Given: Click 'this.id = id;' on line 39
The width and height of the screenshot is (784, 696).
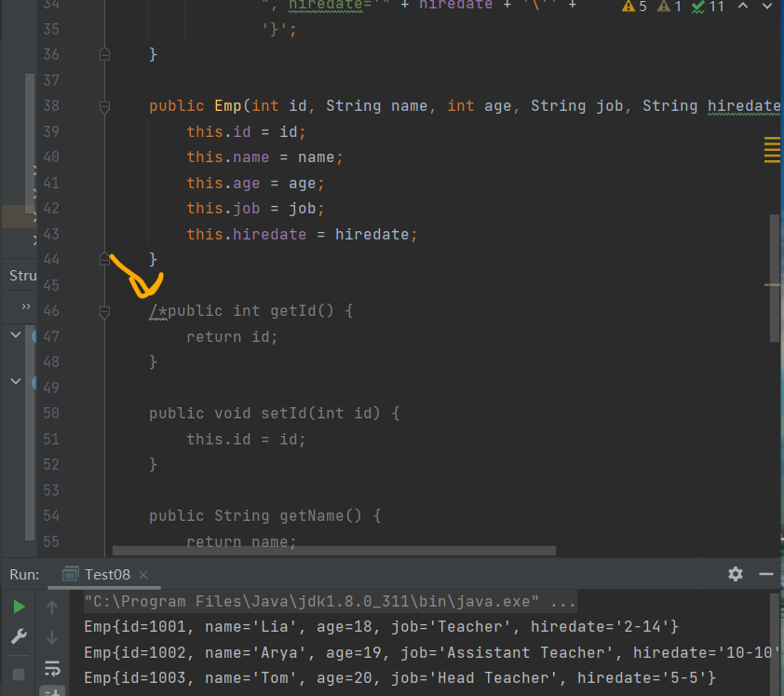Looking at the screenshot, I should [246, 132].
